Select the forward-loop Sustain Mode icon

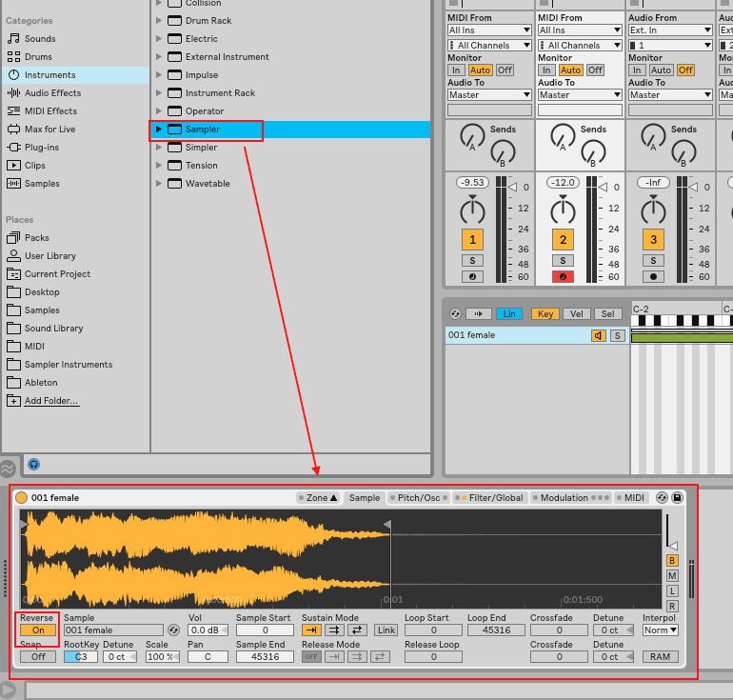tap(334, 630)
